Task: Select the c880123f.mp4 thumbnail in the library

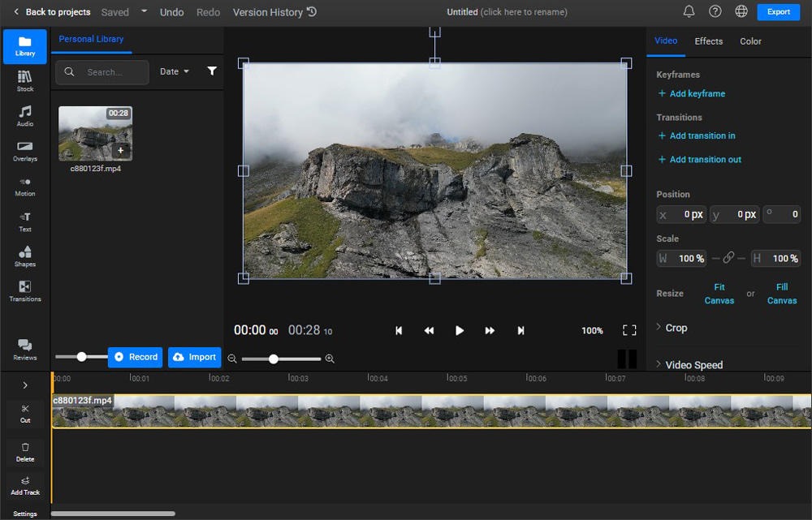Action: 95,133
